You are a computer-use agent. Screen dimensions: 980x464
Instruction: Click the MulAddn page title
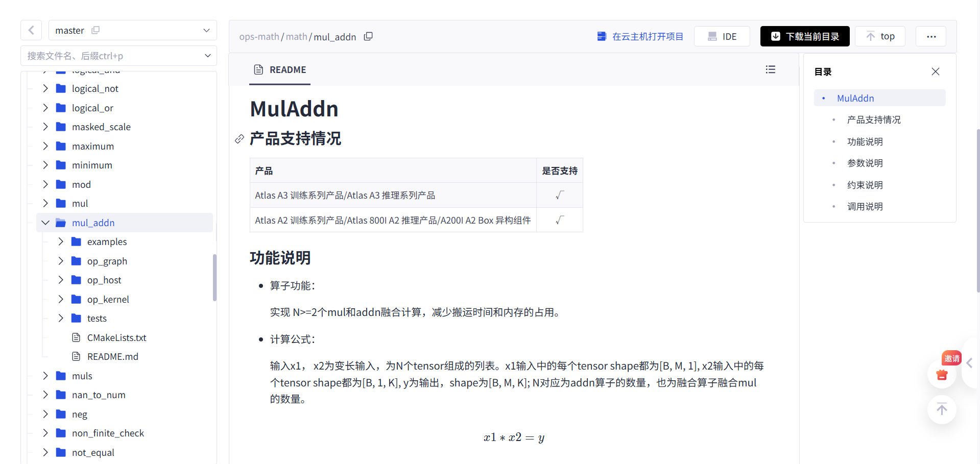point(294,109)
